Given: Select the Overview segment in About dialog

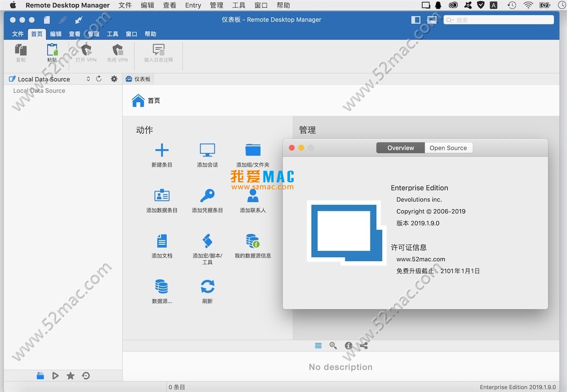Looking at the screenshot, I should [x=400, y=148].
